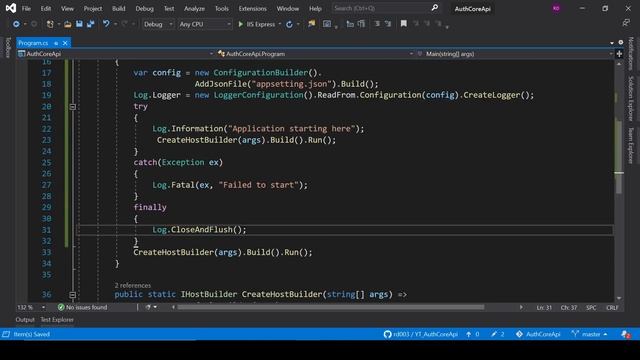Create a new project via toolbar icon
640x360 pixels.
point(50,24)
